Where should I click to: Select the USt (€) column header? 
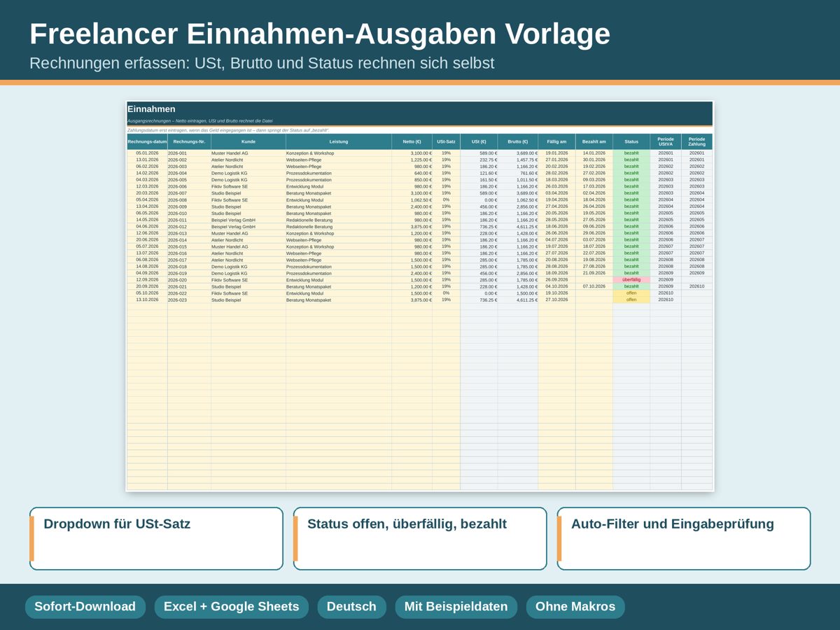479,141
